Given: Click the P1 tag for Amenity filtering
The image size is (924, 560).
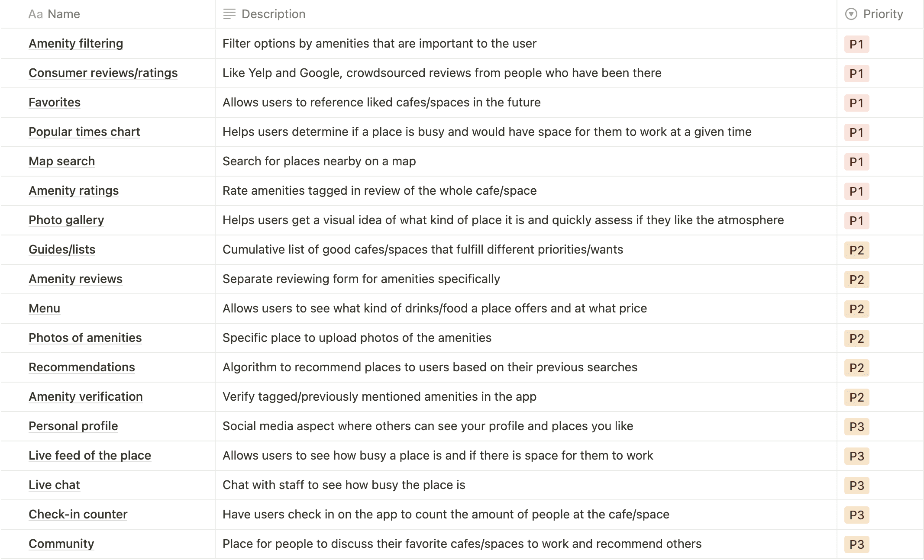Looking at the screenshot, I should [x=856, y=44].
